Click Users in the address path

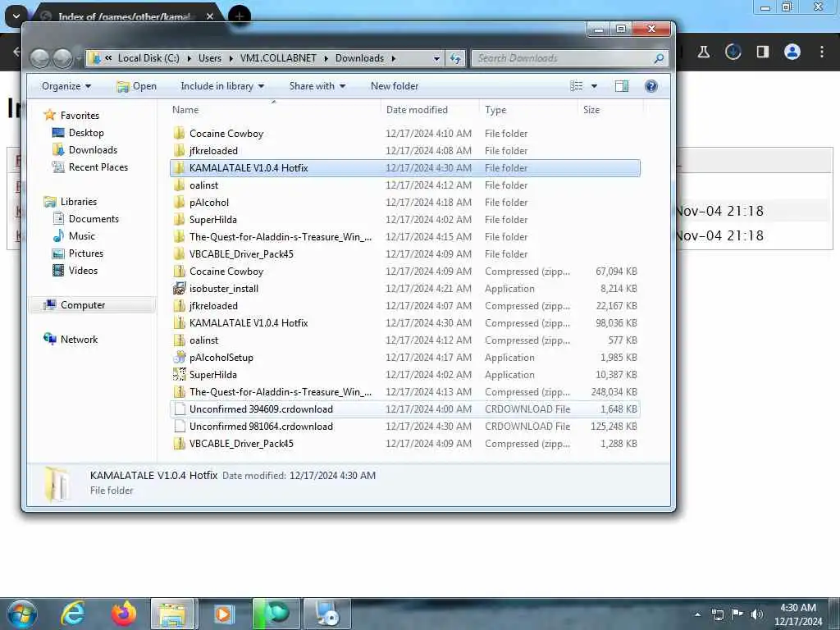point(209,58)
